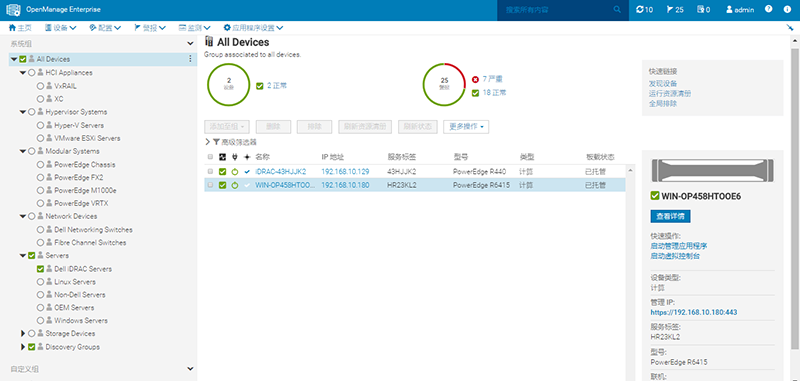Open the 监测 menu

(195, 28)
